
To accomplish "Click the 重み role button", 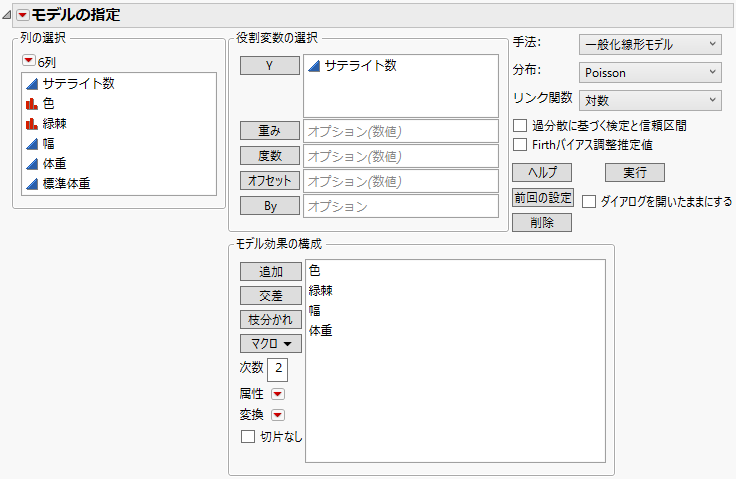I will coord(269,131).
